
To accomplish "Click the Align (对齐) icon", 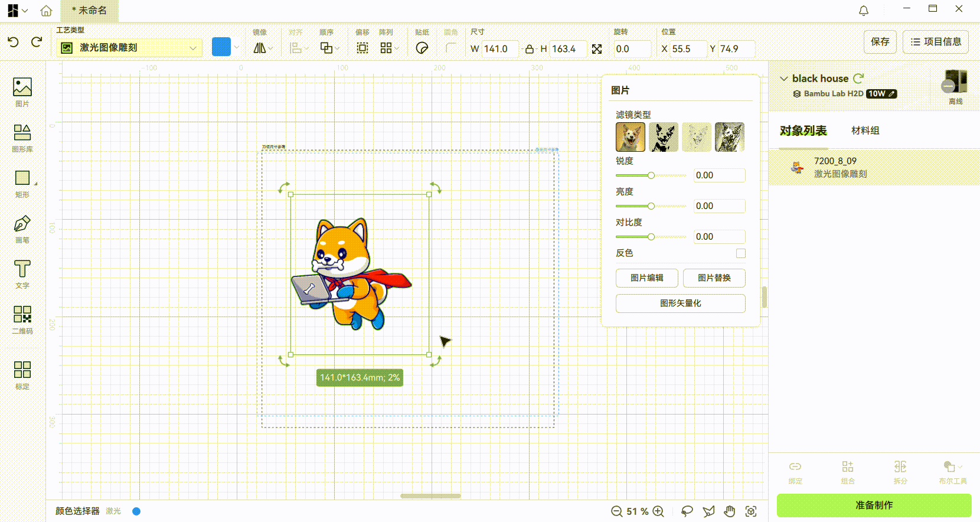I will [x=296, y=48].
